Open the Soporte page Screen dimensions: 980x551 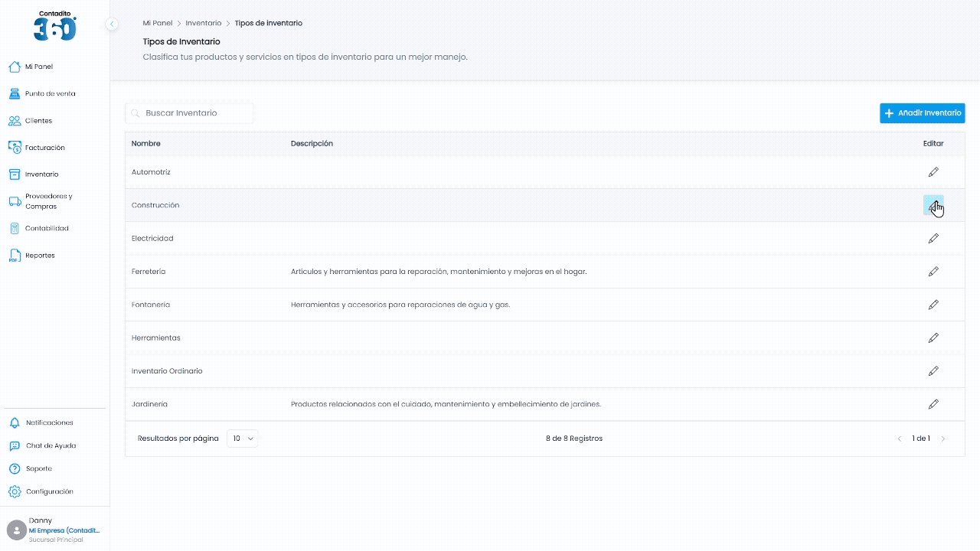pyautogui.click(x=38, y=468)
